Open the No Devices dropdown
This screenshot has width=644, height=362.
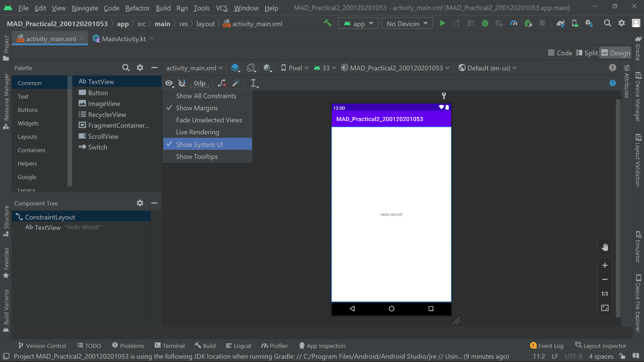point(407,23)
